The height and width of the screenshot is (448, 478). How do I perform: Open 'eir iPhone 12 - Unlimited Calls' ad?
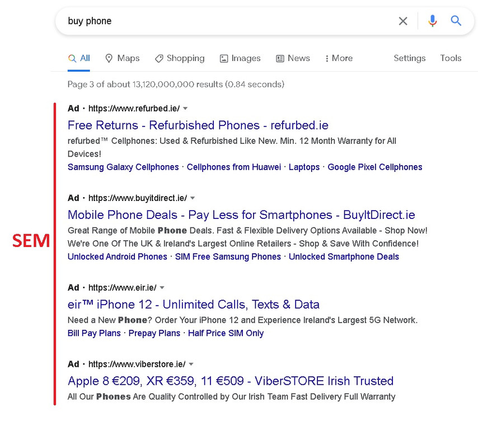point(194,305)
